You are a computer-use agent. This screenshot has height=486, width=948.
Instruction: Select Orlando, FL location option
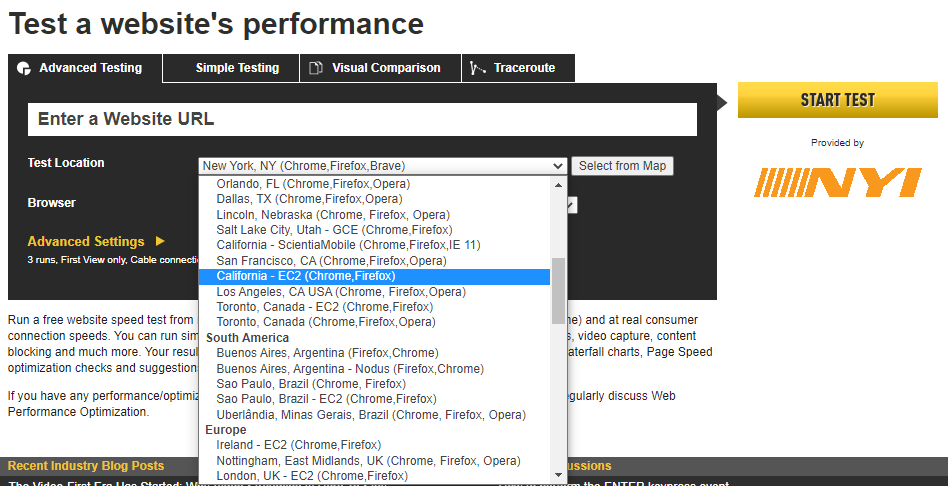(374, 184)
